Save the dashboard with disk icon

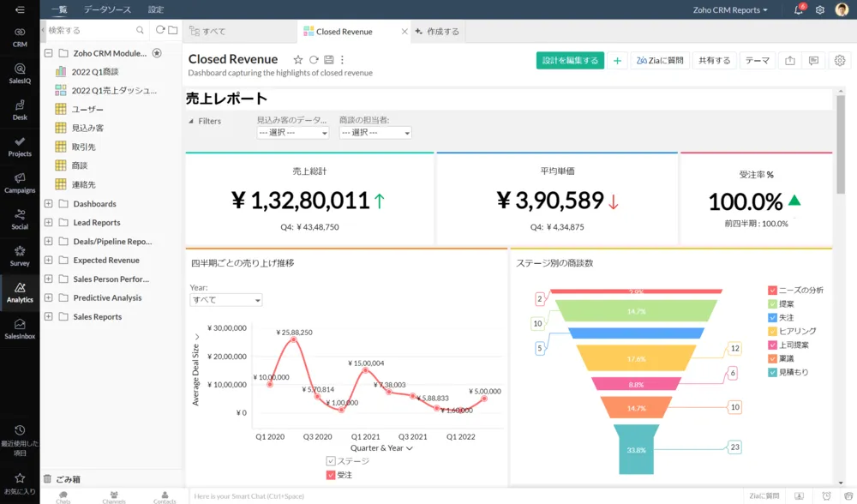(x=328, y=60)
